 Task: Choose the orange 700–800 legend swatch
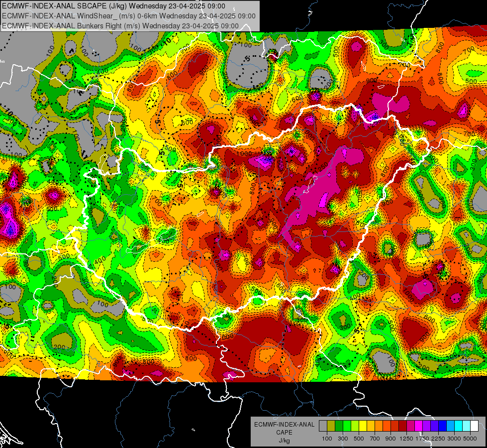[379, 426]
